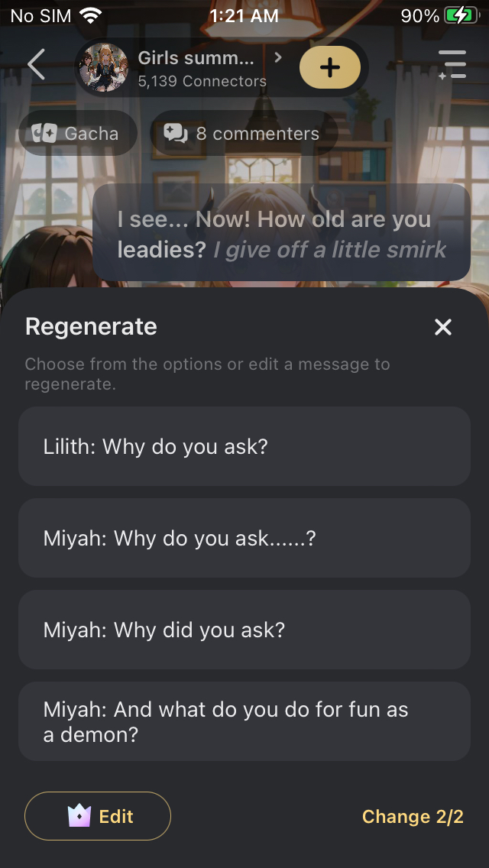View the 8 commenters chat icon

coord(176,134)
